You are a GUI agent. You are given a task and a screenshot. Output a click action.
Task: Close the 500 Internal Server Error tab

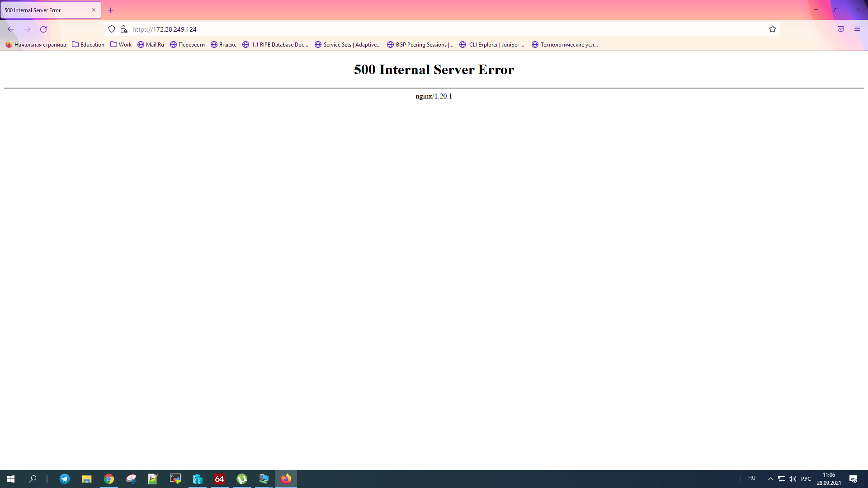point(94,10)
